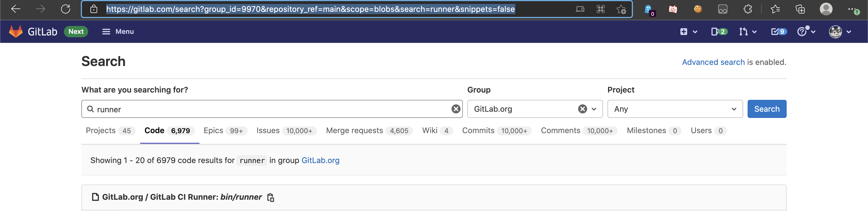The image size is (868, 211).
Task: Switch to the Wiki tab
Action: (x=437, y=131)
